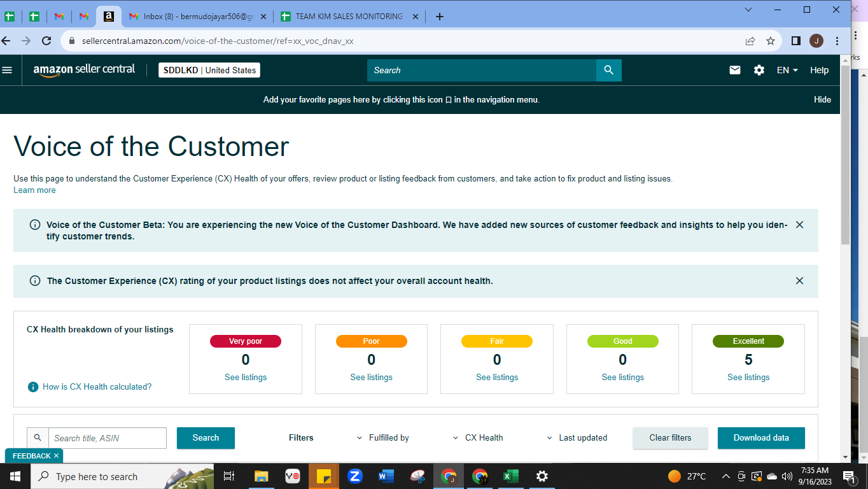The width and height of the screenshot is (868, 489).
Task: Go back using the browser back arrow
Action: point(6,41)
